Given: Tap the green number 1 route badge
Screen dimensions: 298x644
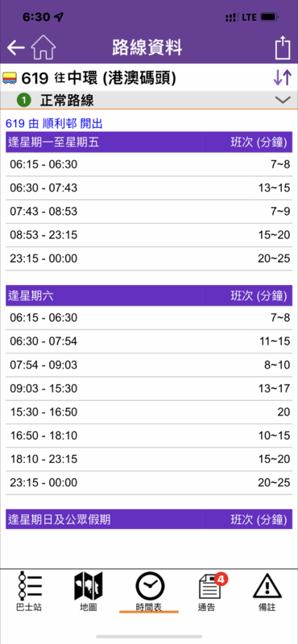Looking at the screenshot, I should click(24, 100).
